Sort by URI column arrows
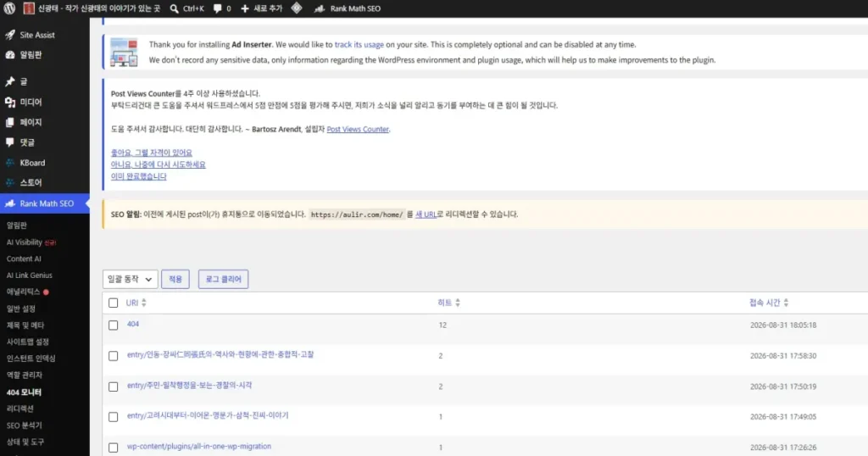 144,303
